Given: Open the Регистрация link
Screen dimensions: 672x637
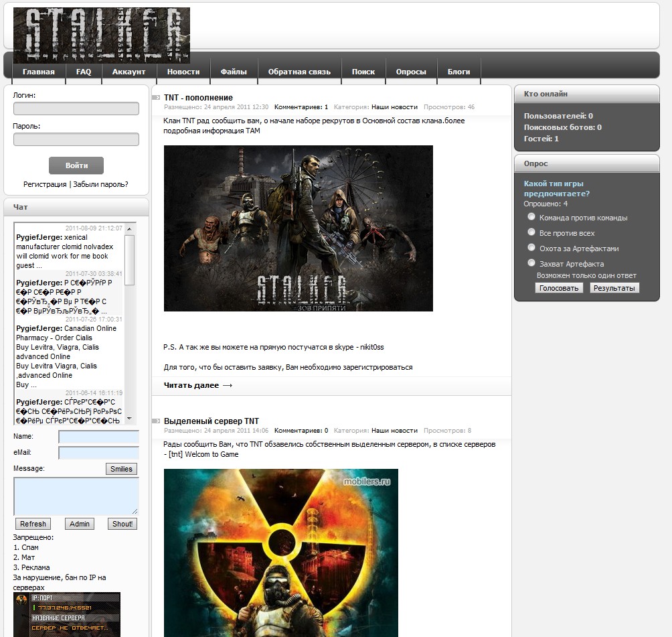Looking at the screenshot, I should click(x=45, y=184).
